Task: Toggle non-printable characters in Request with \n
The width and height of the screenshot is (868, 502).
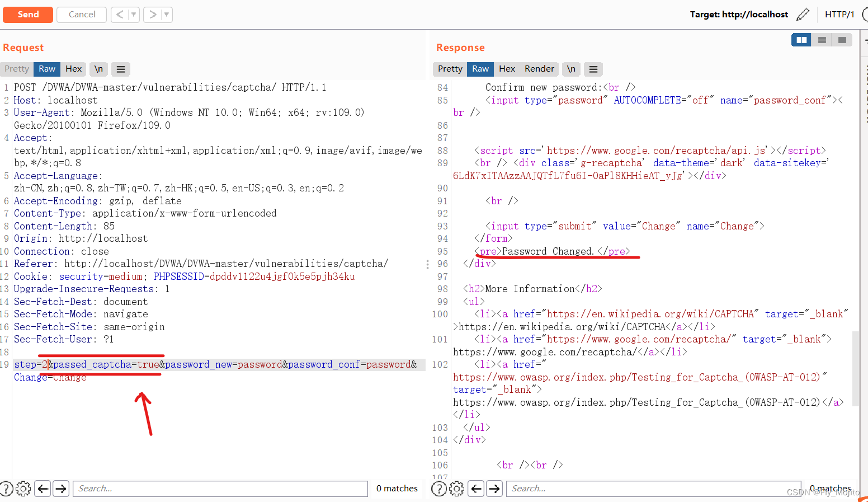Action: point(98,69)
